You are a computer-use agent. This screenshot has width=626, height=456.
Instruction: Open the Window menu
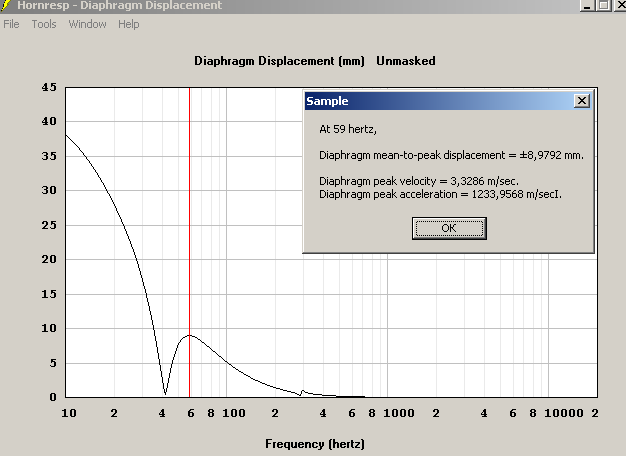point(87,24)
